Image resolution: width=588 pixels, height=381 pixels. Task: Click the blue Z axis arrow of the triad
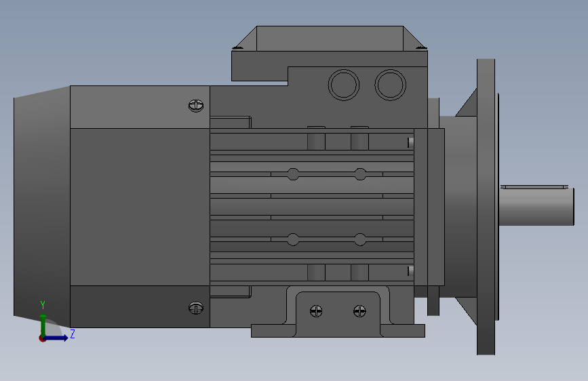[x=56, y=338]
